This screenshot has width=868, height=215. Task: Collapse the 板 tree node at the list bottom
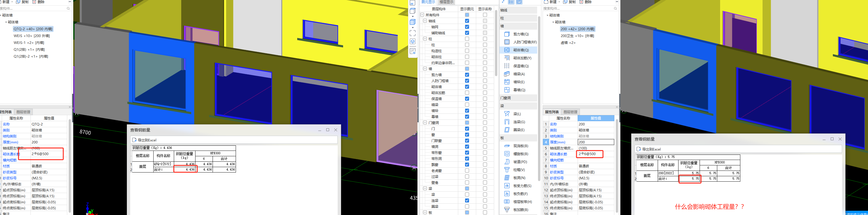(x=425, y=212)
